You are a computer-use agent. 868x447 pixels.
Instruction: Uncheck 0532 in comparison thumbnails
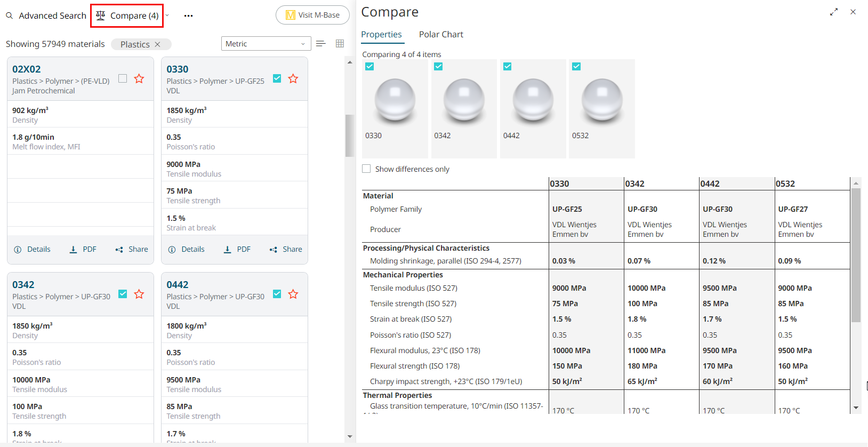[576, 66]
